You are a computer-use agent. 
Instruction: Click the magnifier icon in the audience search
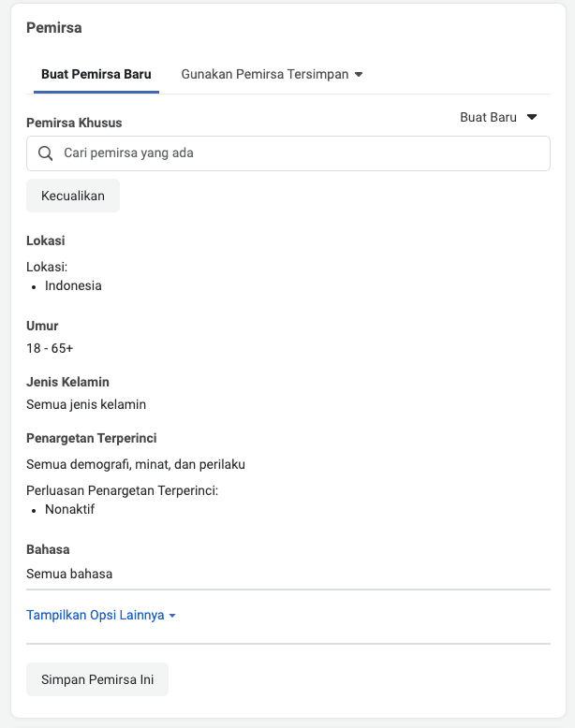point(45,153)
